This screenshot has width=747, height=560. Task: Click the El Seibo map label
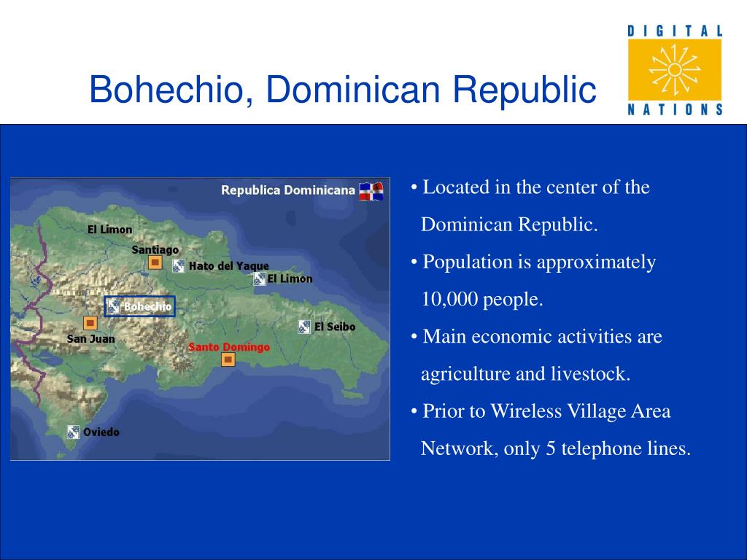click(x=335, y=327)
